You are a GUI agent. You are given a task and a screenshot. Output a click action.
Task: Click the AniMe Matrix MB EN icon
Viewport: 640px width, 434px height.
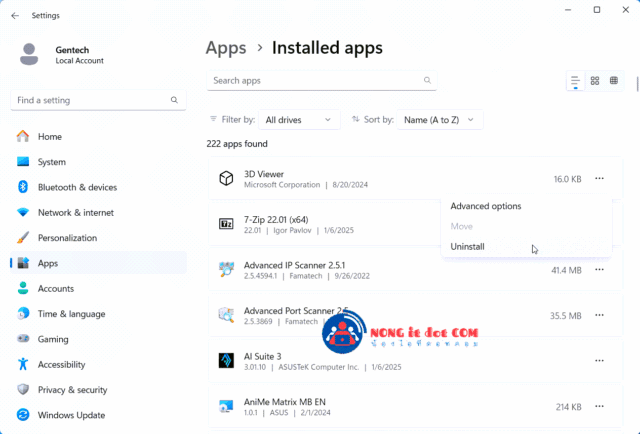226,406
